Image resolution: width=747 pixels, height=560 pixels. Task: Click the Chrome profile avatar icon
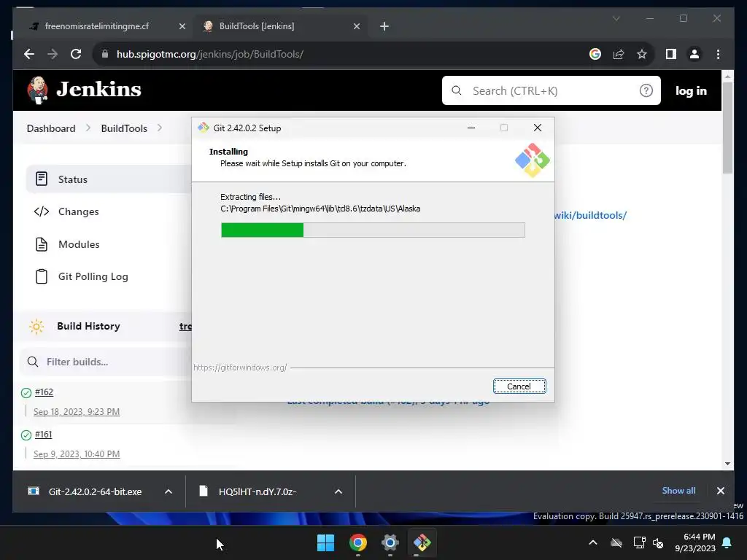coord(694,54)
